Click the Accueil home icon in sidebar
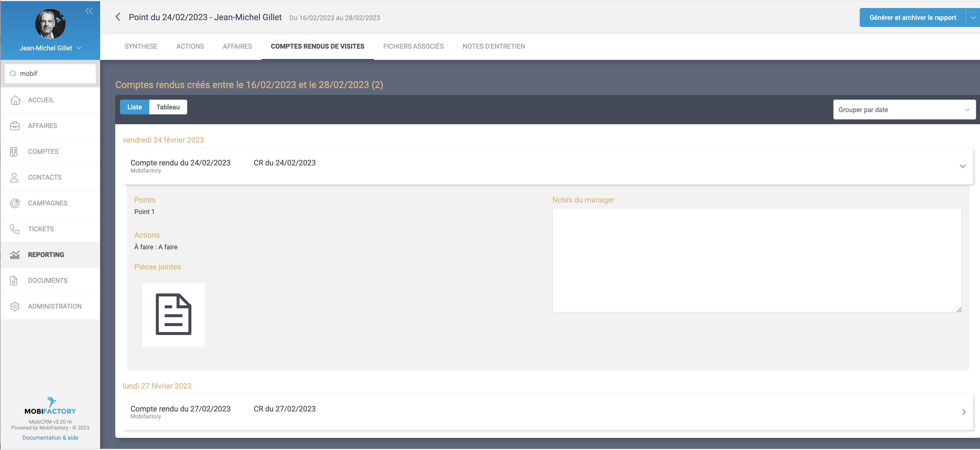 pyautogui.click(x=15, y=100)
